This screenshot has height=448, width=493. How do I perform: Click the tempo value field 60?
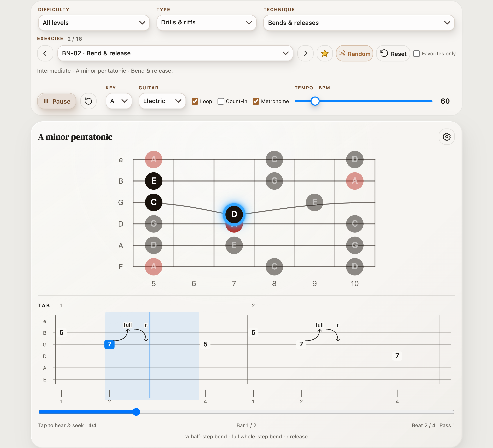(445, 101)
